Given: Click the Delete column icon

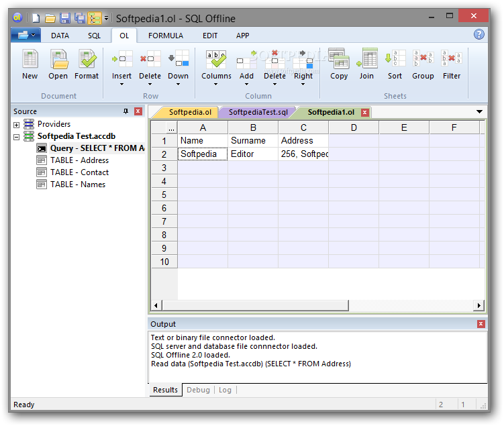Looking at the screenshot, I should pos(275,59).
